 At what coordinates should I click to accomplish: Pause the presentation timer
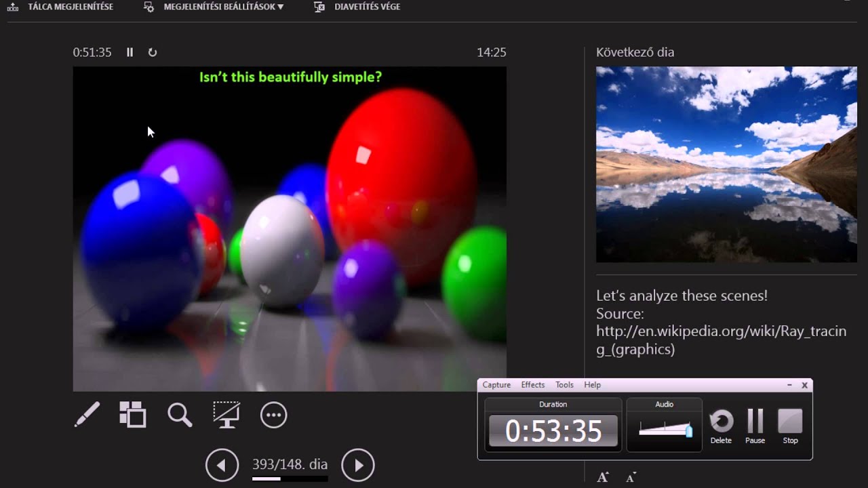(130, 52)
